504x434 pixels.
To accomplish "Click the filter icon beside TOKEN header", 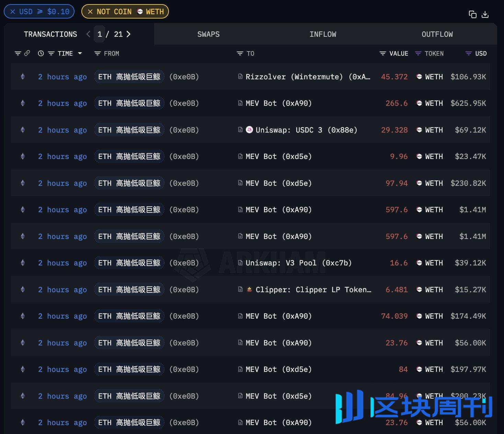I will click(418, 54).
